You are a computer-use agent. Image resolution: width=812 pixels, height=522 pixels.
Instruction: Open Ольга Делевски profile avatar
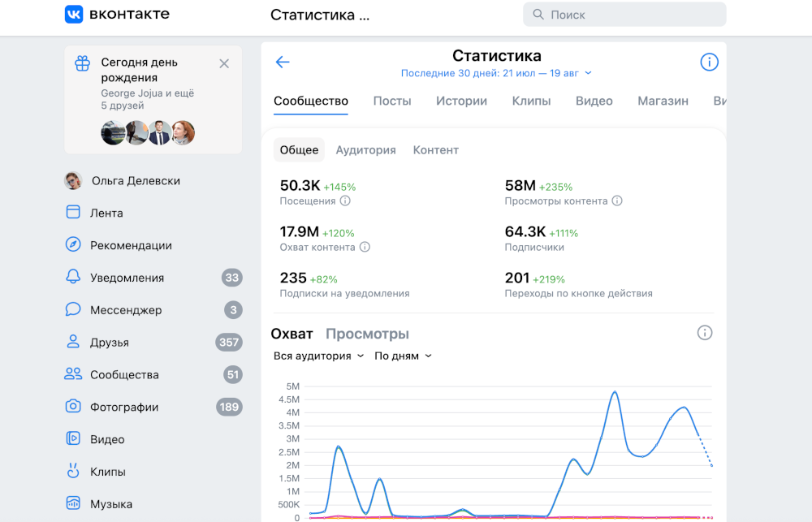73,180
